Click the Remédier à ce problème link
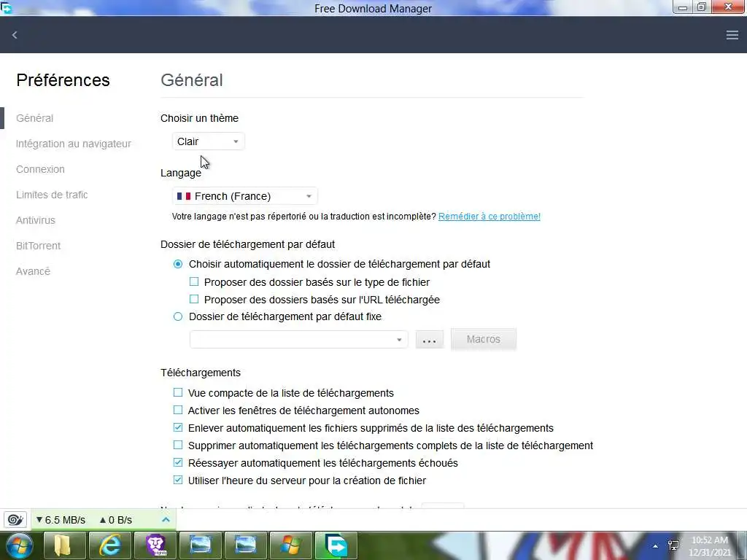This screenshot has width=747, height=560. pyautogui.click(x=489, y=216)
